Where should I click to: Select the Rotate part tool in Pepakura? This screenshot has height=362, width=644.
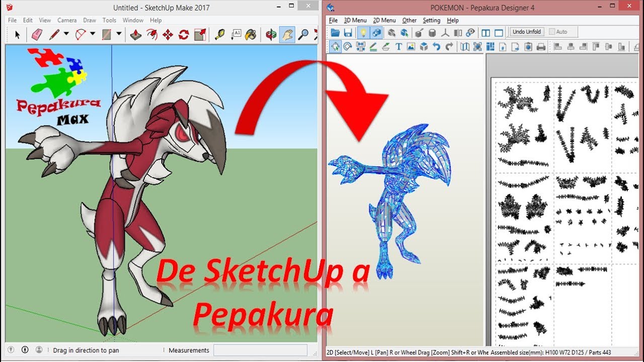click(x=348, y=47)
